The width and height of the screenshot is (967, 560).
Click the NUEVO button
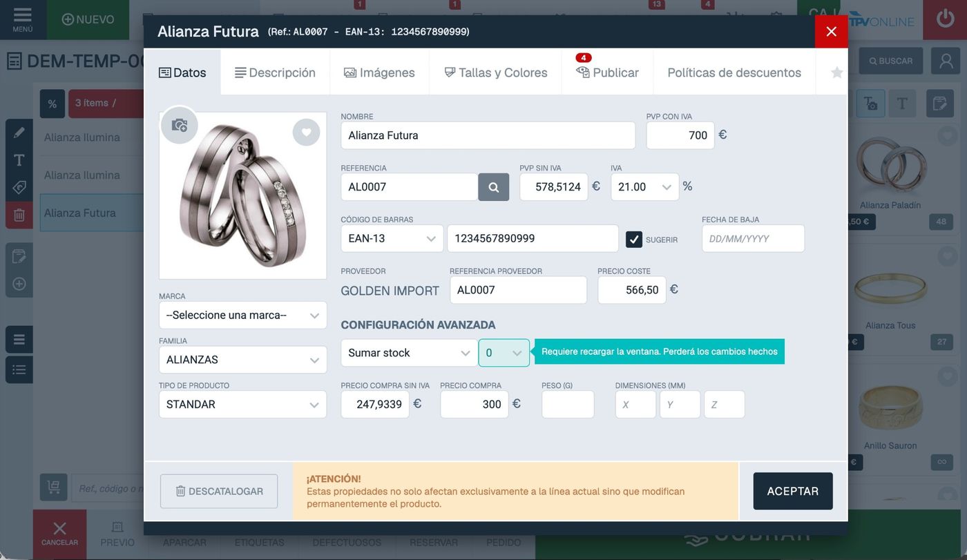88,19
